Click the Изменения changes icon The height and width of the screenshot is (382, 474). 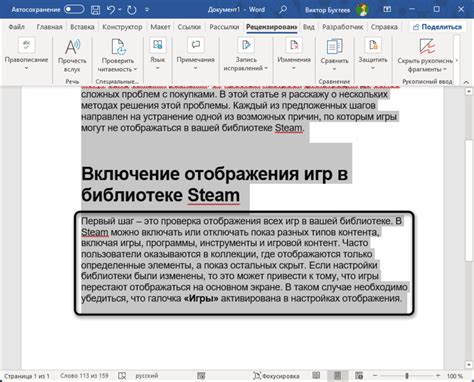[x=294, y=45]
